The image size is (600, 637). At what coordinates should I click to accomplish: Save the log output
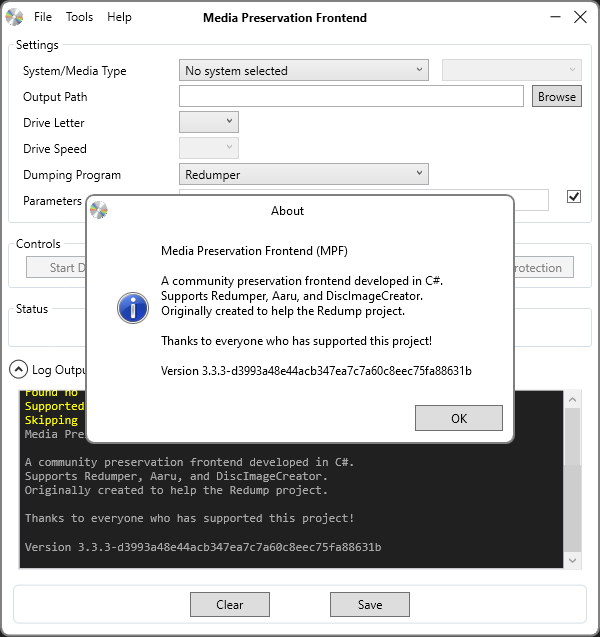point(370,604)
